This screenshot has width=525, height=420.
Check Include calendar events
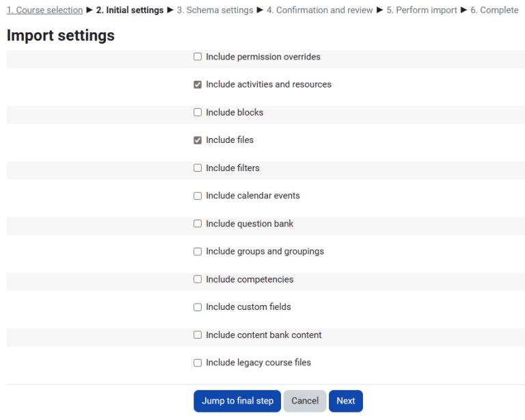coord(198,196)
